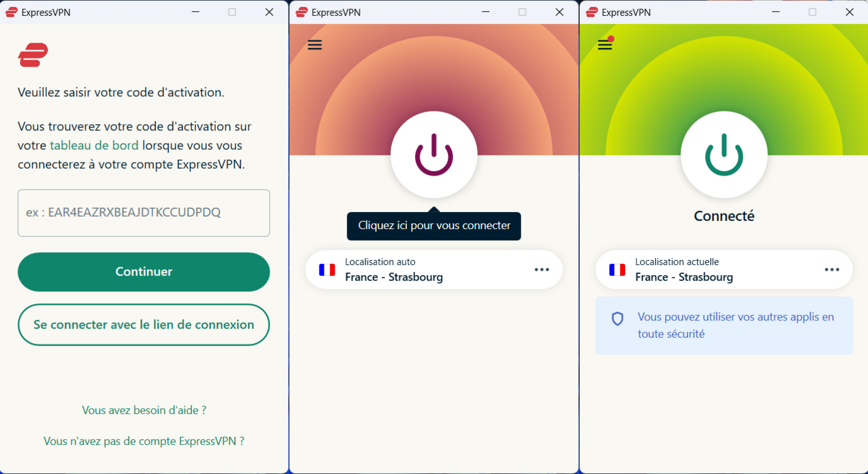Open hamburger menu in disconnected window
This screenshot has width=868, height=474.
point(314,45)
